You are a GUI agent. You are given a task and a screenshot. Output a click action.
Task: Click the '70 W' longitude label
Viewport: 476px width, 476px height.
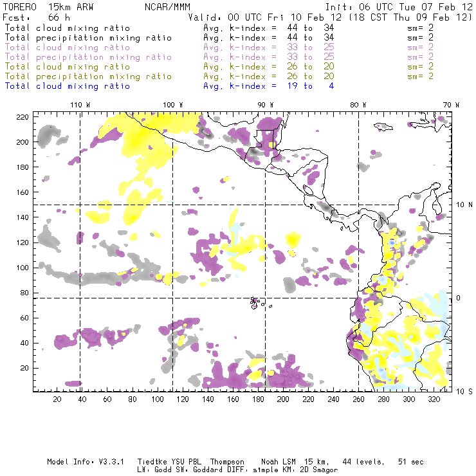pos(451,105)
